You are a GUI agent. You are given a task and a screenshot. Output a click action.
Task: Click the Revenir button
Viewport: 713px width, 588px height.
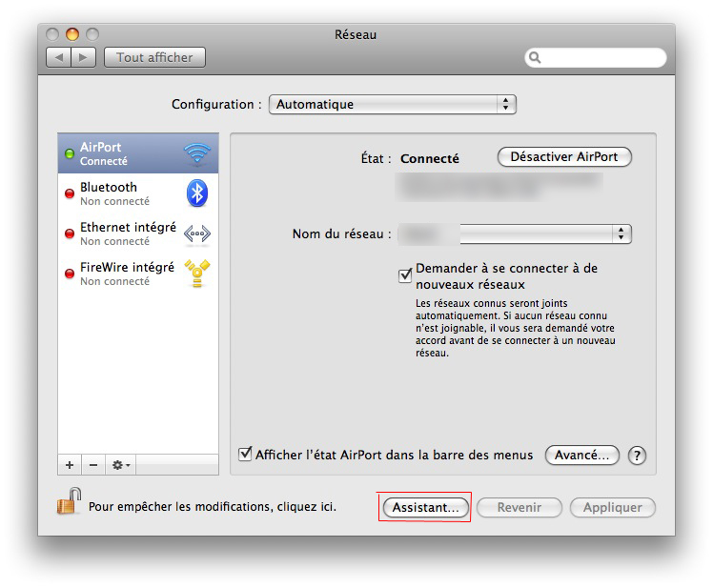519,507
